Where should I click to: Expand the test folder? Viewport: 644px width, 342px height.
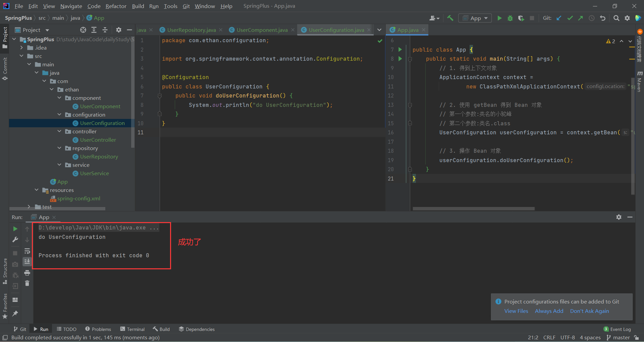[29, 207]
